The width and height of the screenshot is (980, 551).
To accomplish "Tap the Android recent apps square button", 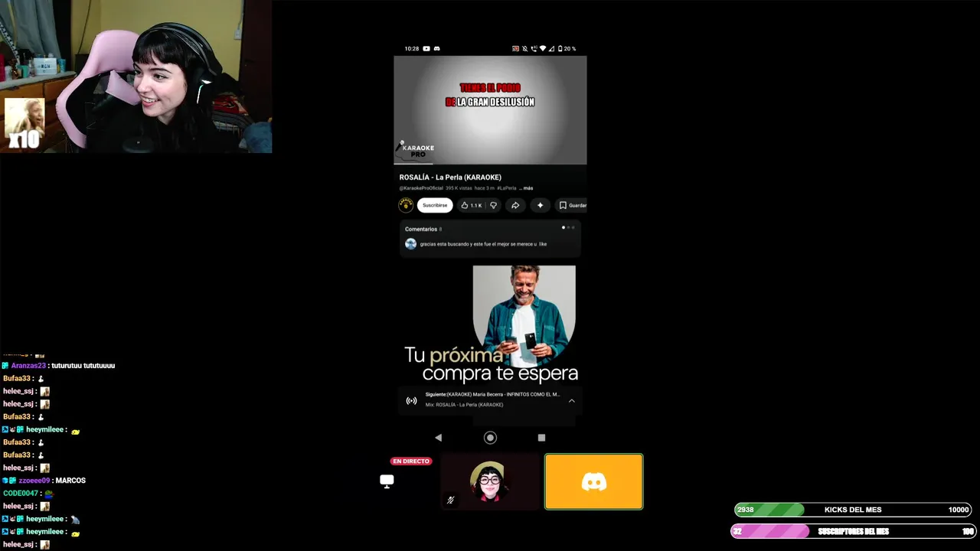I will tap(541, 438).
